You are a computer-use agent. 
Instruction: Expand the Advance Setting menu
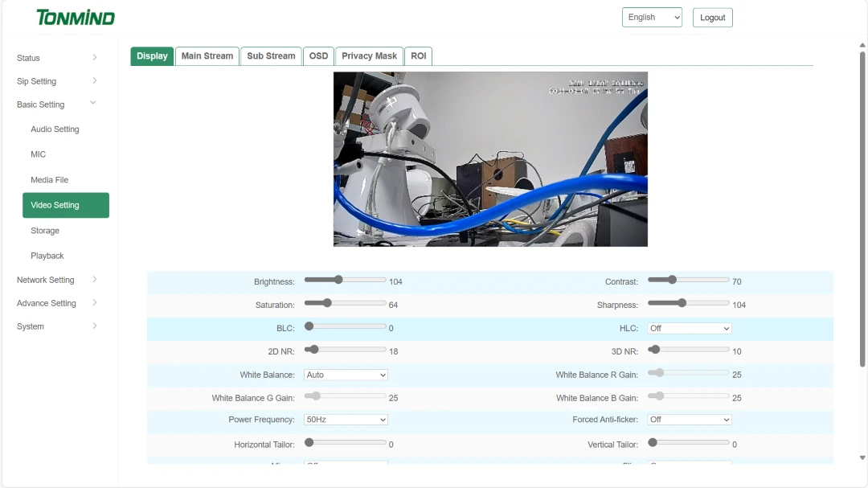tap(57, 303)
